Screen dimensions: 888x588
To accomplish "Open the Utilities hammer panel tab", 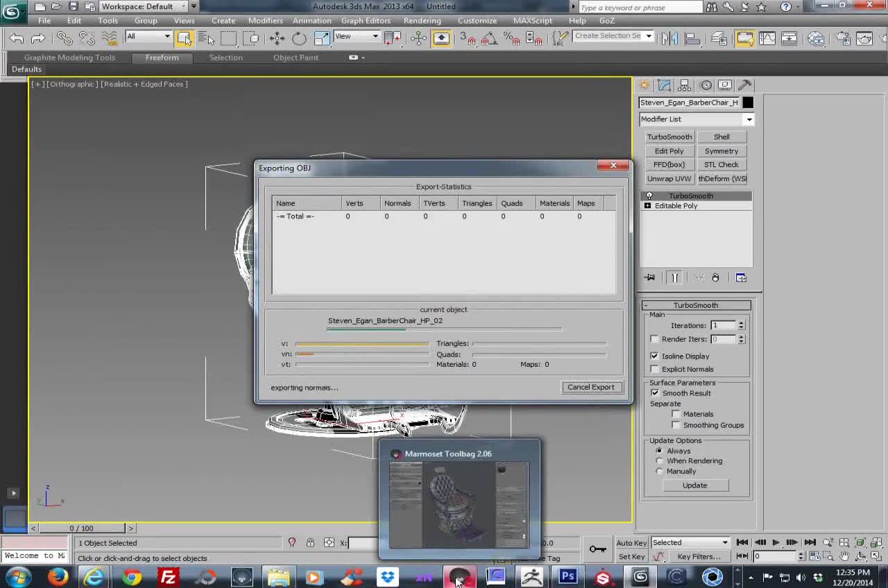I will (744, 85).
